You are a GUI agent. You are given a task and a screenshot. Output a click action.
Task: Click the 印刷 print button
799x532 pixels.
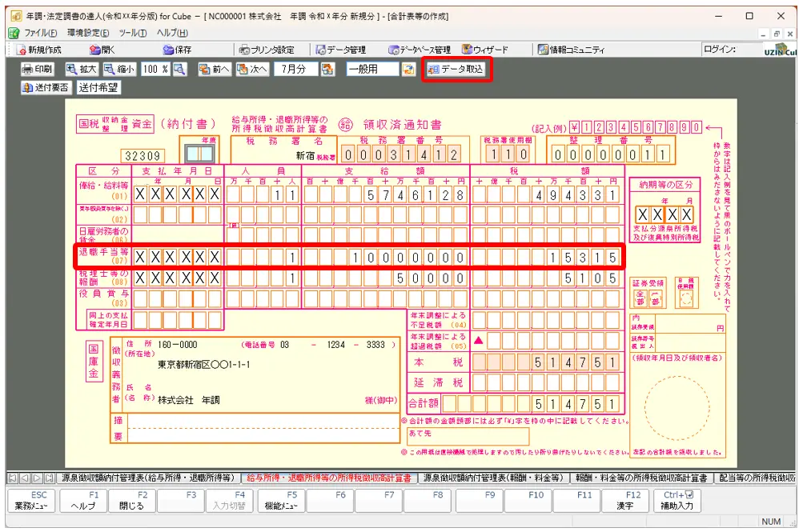coord(37,69)
